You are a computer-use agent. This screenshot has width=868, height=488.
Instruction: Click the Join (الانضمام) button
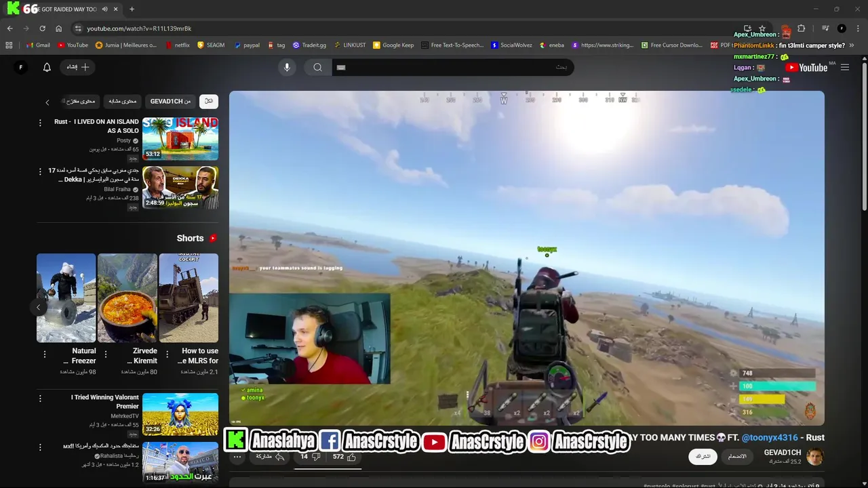tap(737, 456)
